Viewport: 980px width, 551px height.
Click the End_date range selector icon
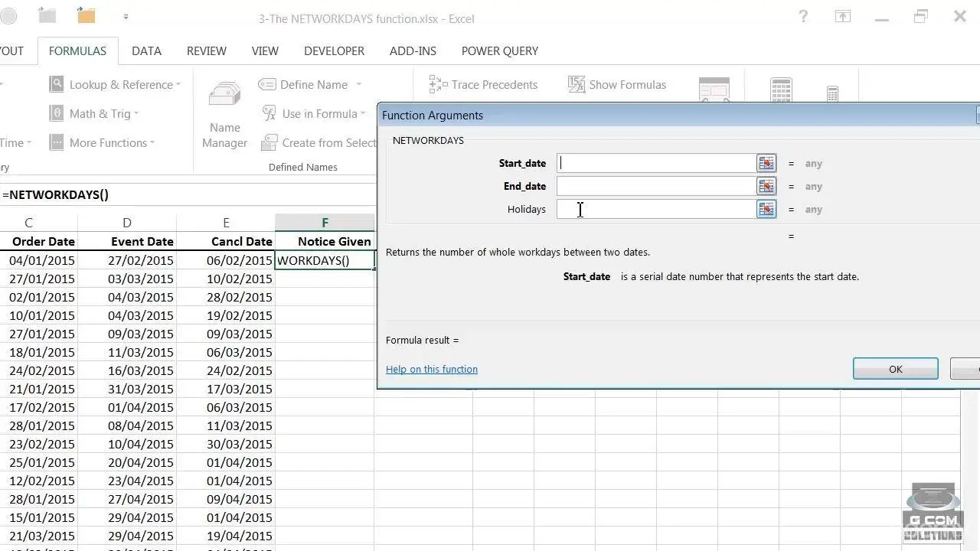pyautogui.click(x=766, y=186)
